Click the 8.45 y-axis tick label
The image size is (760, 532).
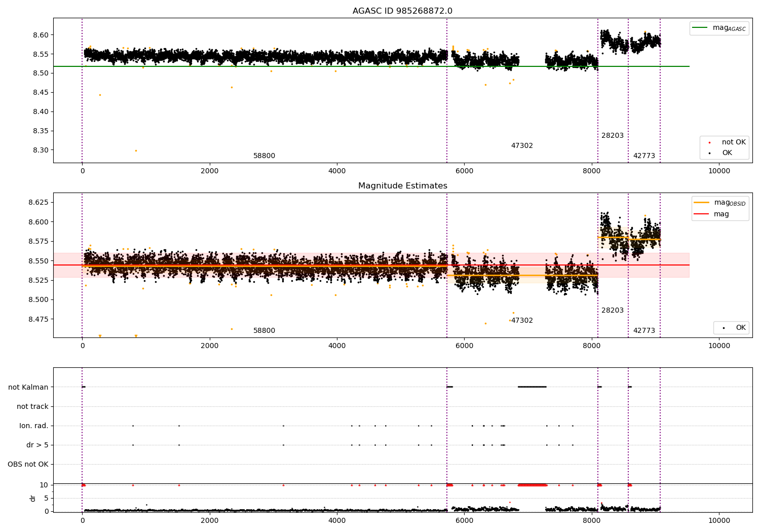[40, 92]
